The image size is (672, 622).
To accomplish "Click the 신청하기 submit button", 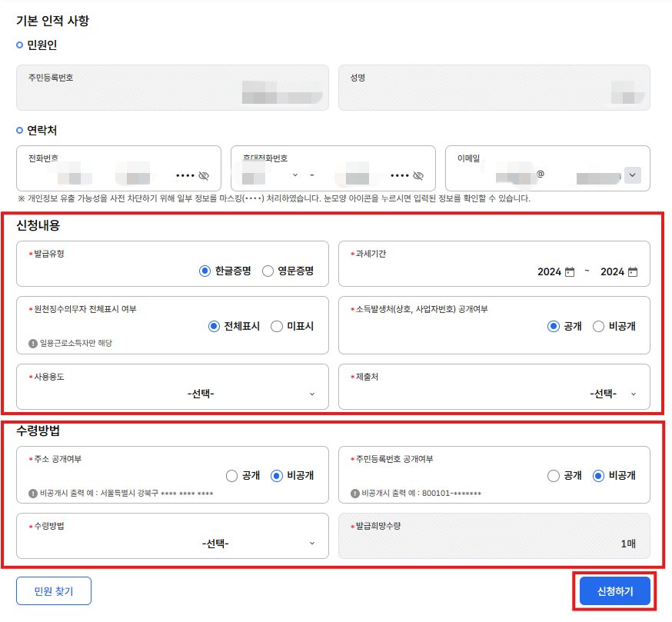I will [x=614, y=591].
